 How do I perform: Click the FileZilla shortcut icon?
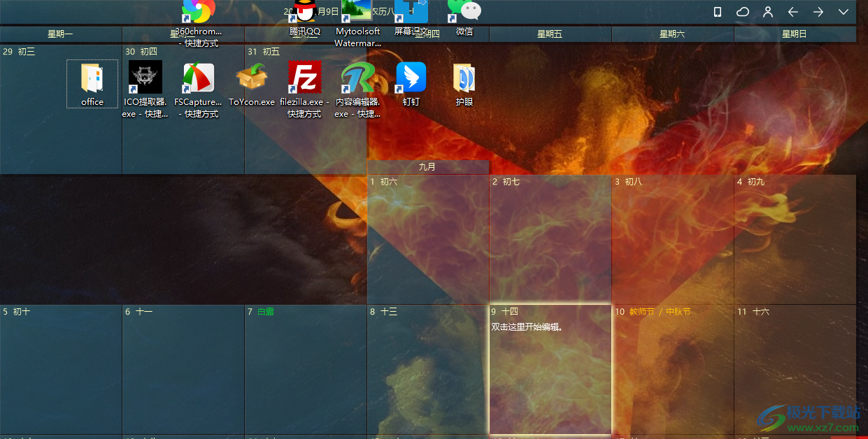(x=305, y=78)
